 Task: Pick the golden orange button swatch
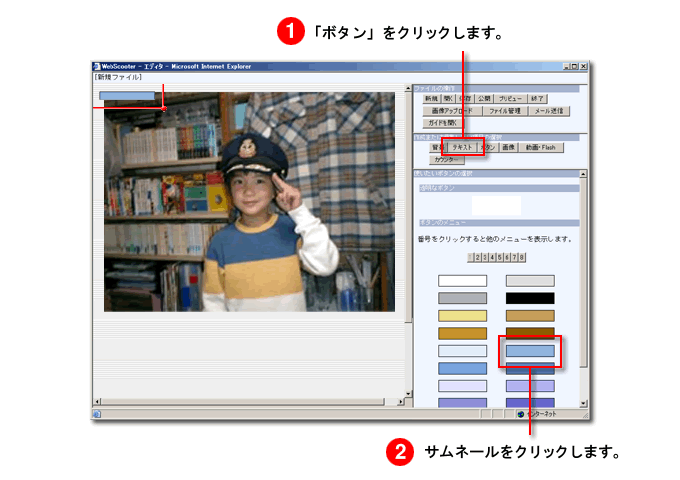(x=462, y=333)
